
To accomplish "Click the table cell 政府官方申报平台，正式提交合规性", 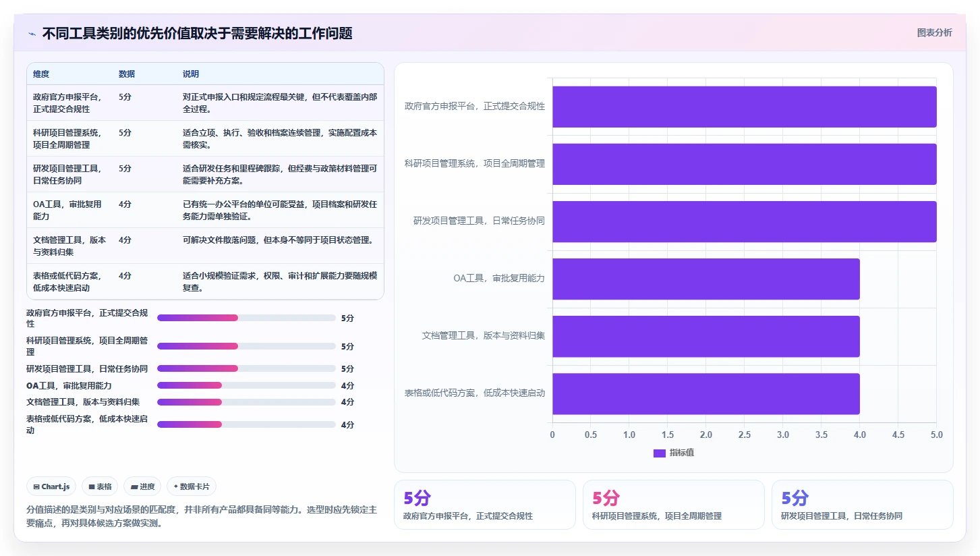I will click(x=69, y=103).
